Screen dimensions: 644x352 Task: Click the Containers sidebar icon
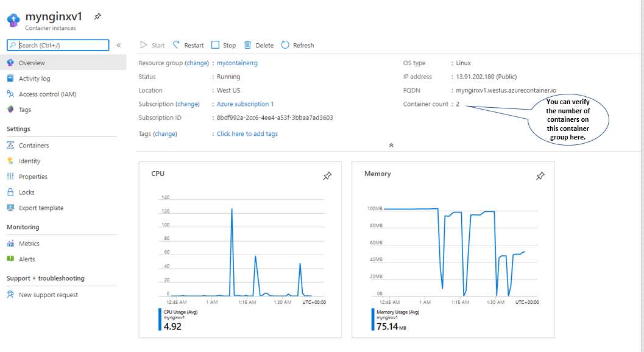(x=10, y=145)
